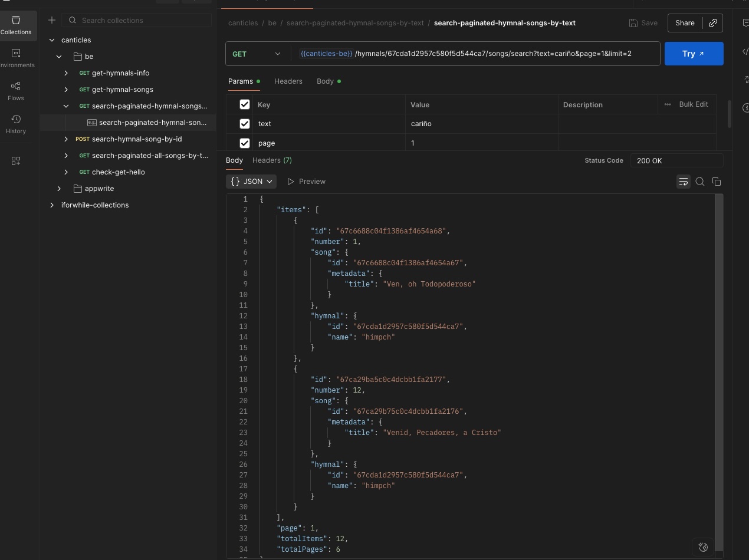Click the search magnifier icon in response body
The width and height of the screenshot is (749, 560).
pyautogui.click(x=700, y=182)
